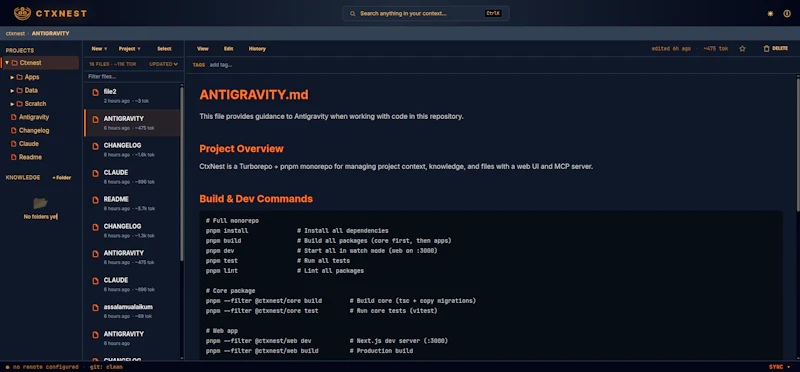The height and width of the screenshot is (372, 800).
Task: Open the New dropdown menu
Action: coord(99,49)
